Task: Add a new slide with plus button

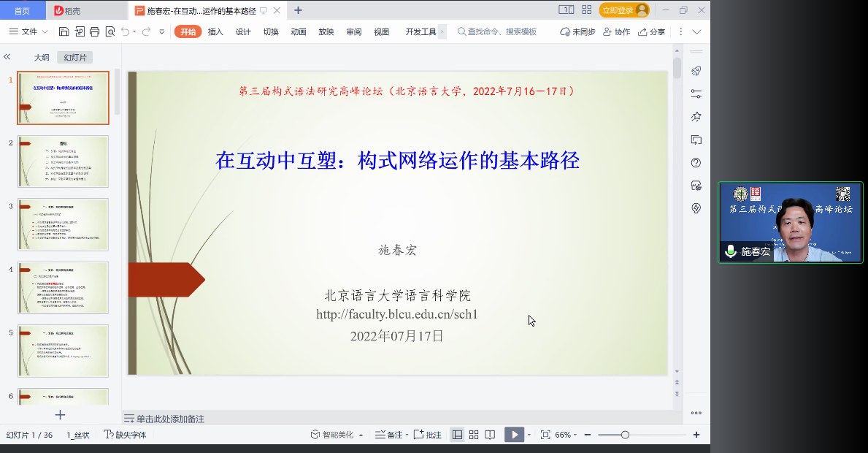Action: coord(61,415)
